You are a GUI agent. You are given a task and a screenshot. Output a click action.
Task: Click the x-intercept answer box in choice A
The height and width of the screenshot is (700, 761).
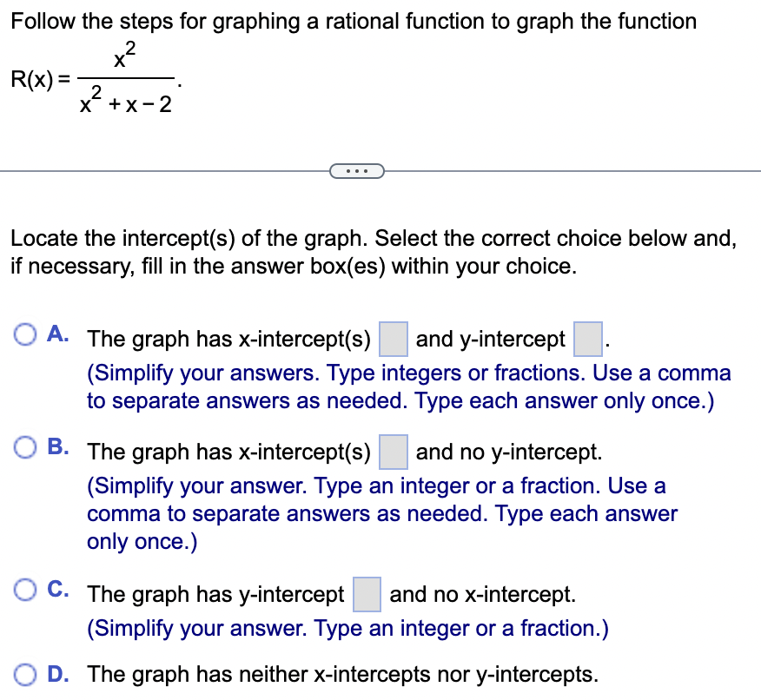tap(394, 339)
